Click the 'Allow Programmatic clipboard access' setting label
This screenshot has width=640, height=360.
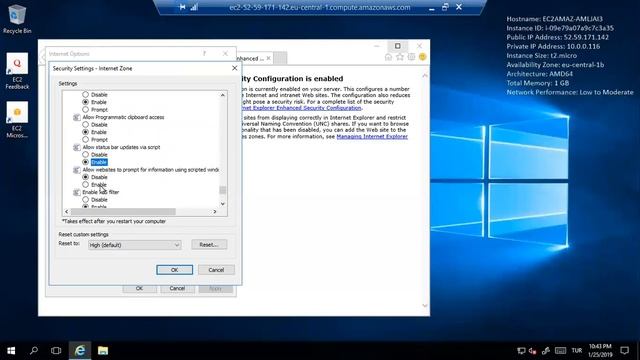pos(123,117)
